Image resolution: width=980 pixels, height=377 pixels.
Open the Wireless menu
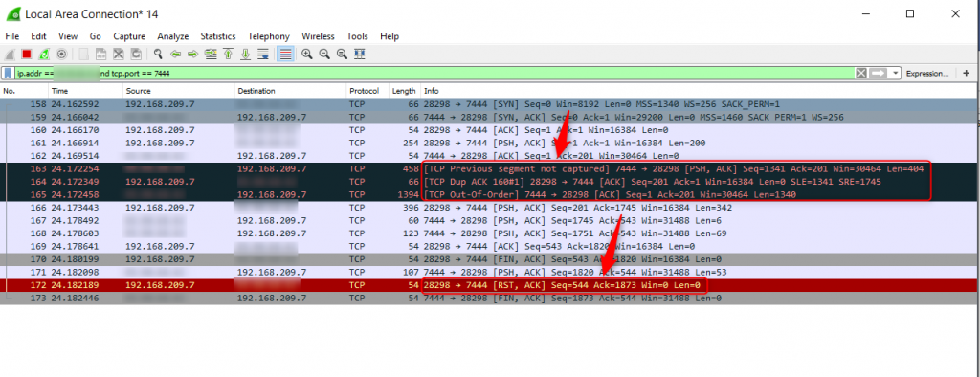(318, 36)
